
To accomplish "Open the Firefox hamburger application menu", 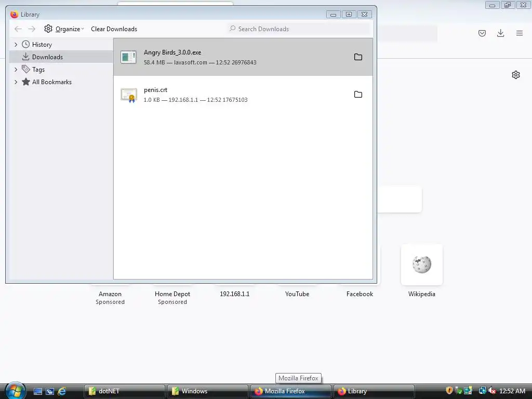I will [x=520, y=33].
